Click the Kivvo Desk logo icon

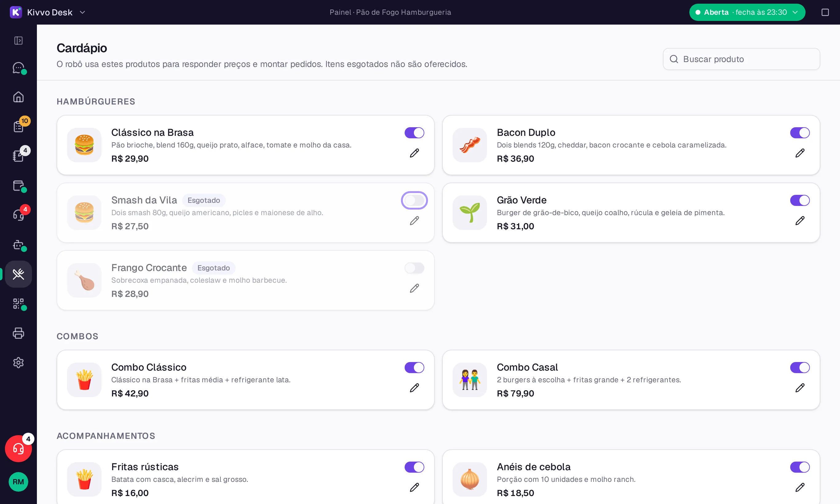[x=16, y=12]
